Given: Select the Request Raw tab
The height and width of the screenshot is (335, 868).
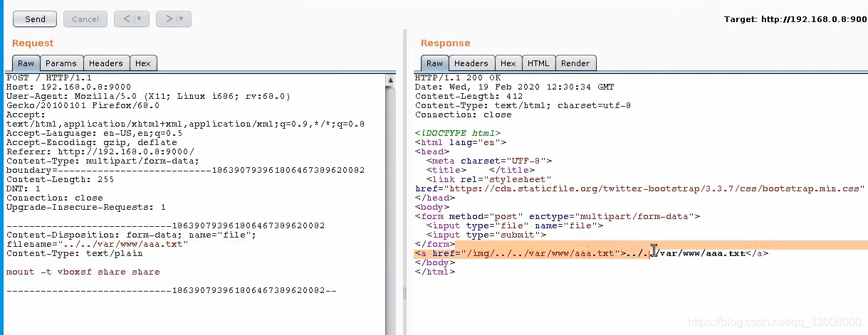Looking at the screenshot, I should pos(26,63).
